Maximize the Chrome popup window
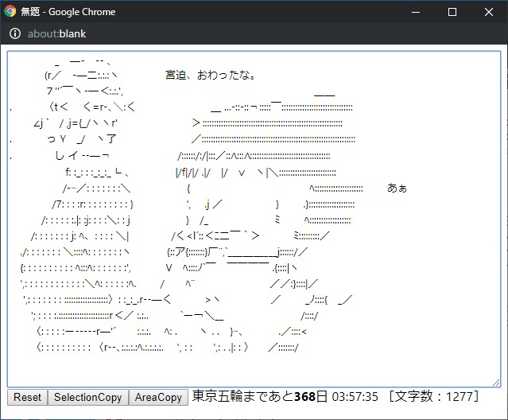The width and height of the screenshot is (508, 420). pos(452,12)
